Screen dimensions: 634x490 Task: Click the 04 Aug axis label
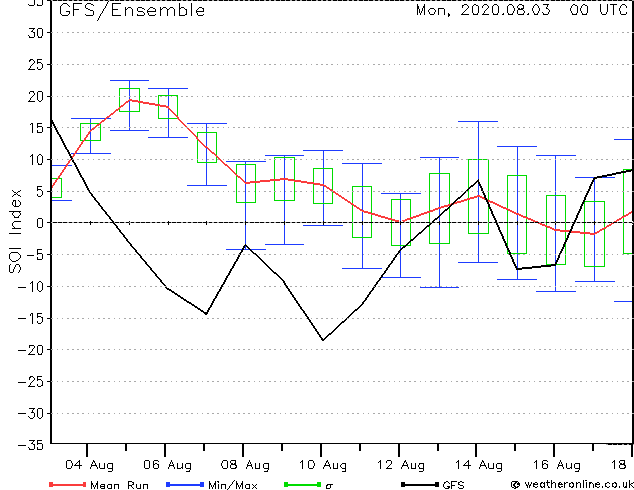click(89, 465)
